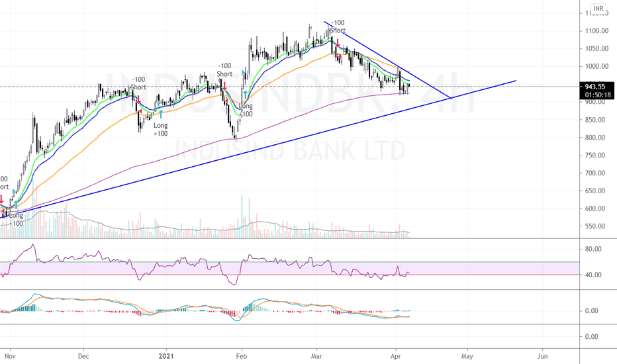The width and height of the screenshot is (617, 364).
Task: Click the 1100.00 price axis label
Action: click(x=597, y=30)
